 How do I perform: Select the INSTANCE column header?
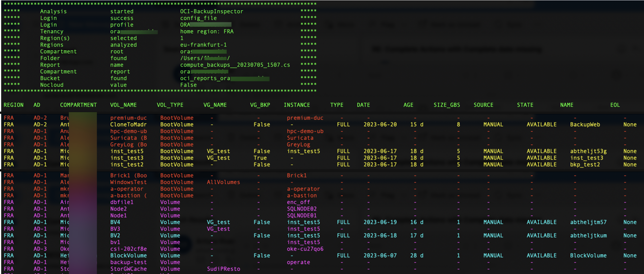click(x=297, y=105)
